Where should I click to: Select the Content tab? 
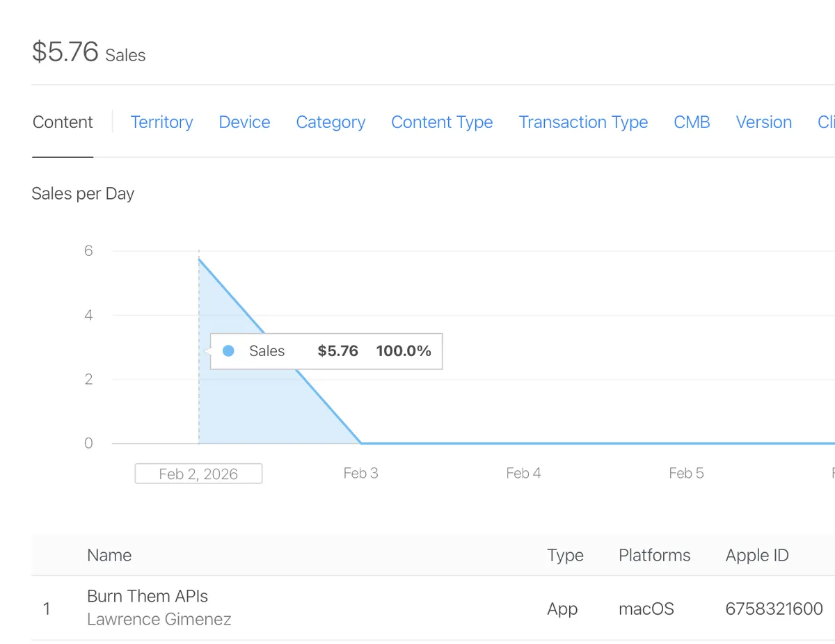(63, 122)
